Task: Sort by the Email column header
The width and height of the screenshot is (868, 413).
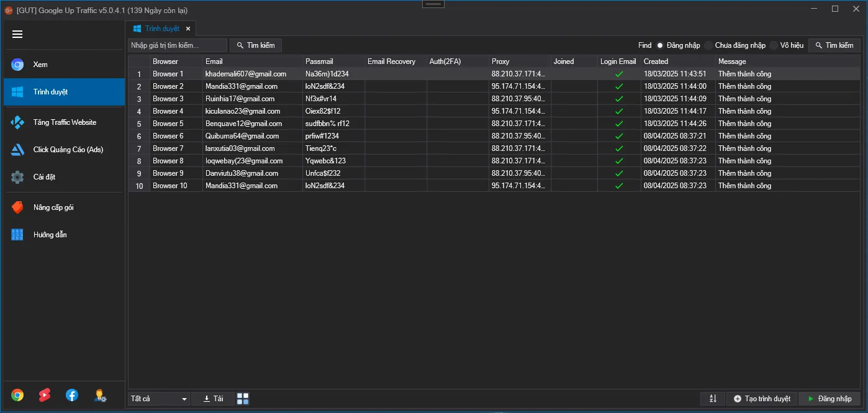Action: coord(253,61)
